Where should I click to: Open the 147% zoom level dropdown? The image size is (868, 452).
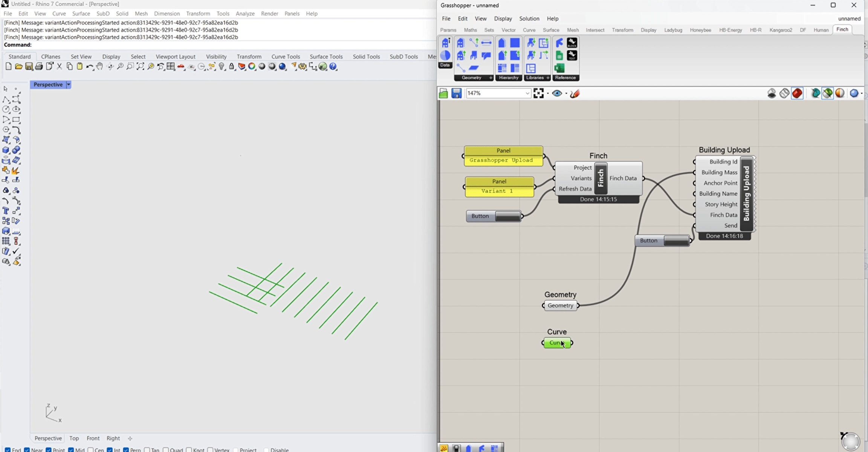coord(527,93)
